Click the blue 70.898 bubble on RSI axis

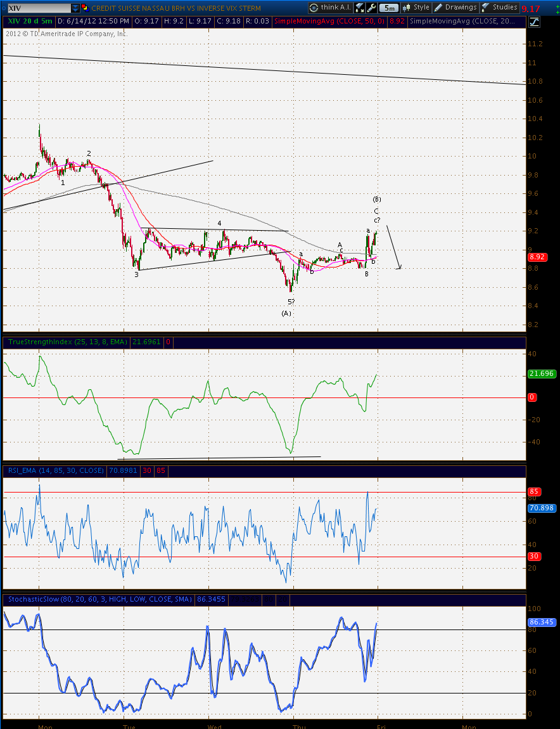542,508
